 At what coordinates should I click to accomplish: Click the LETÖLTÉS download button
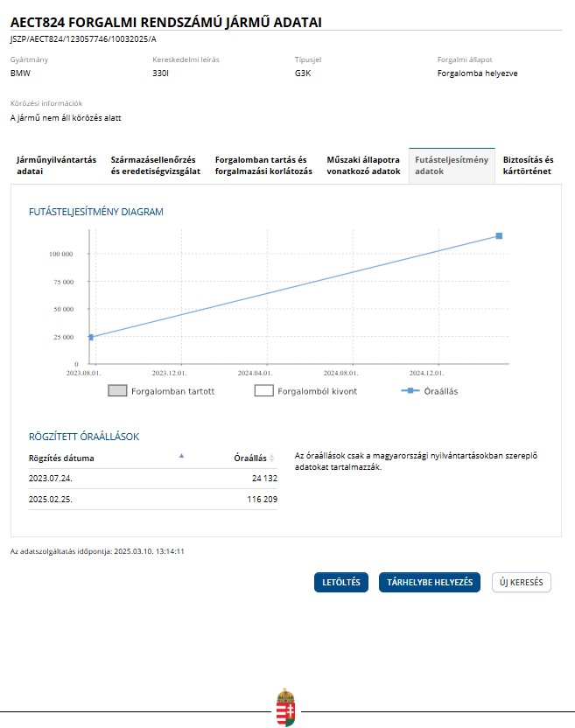point(341,582)
